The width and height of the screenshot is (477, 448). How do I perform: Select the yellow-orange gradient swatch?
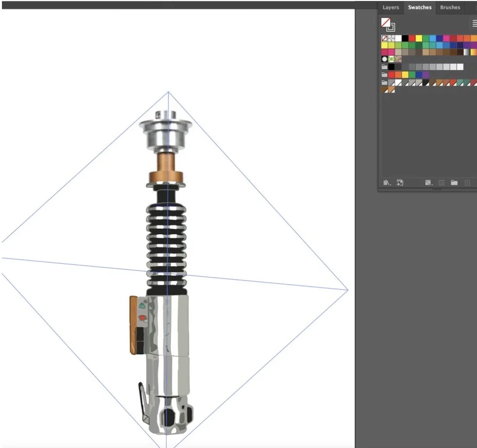point(474,52)
